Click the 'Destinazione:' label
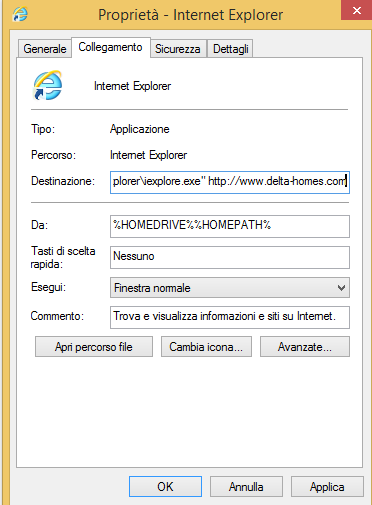The height and width of the screenshot is (505, 372). [x=63, y=181]
